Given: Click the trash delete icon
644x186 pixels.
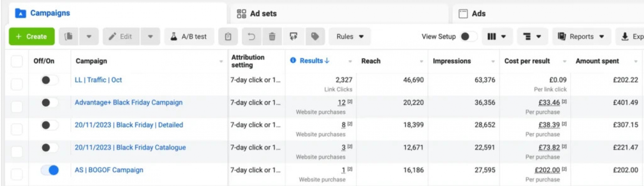Looking at the screenshot, I should click(272, 36).
